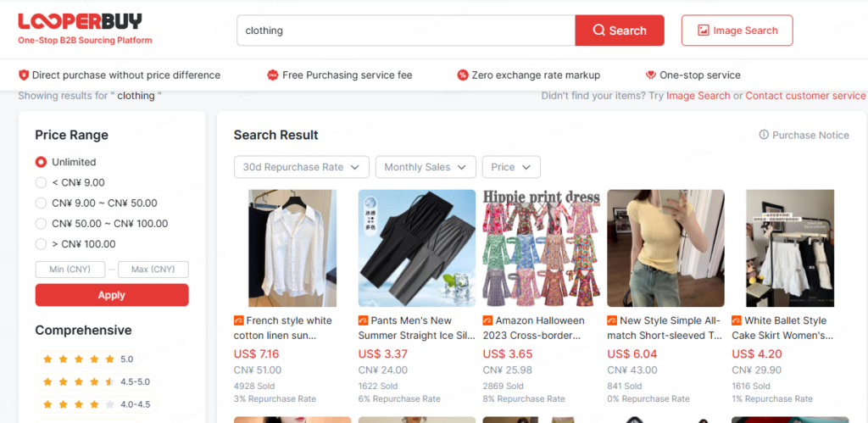Click the One-Stop B2B Sourcing Platform tagline
This screenshot has height=423, width=868.
86,41
